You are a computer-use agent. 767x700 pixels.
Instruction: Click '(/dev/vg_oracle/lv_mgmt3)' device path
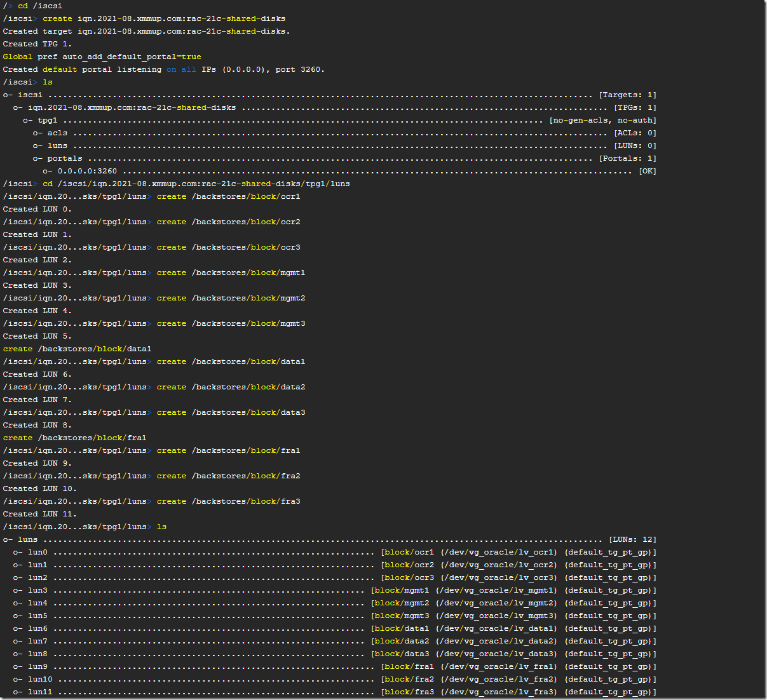pyautogui.click(x=496, y=616)
